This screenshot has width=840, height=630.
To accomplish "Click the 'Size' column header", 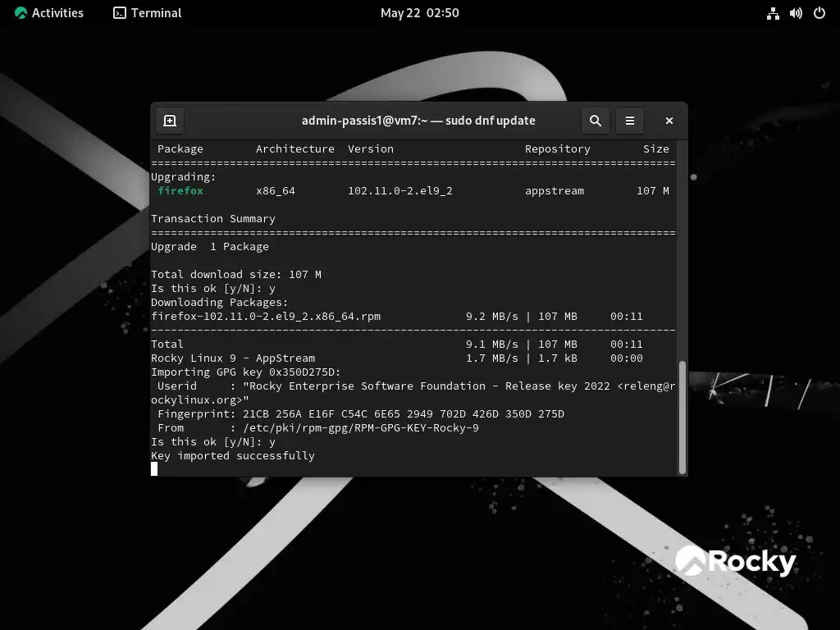I will [x=656, y=149].
